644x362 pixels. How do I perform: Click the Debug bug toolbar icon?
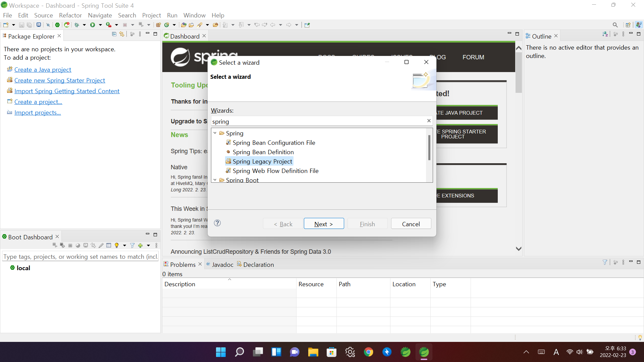77,25
